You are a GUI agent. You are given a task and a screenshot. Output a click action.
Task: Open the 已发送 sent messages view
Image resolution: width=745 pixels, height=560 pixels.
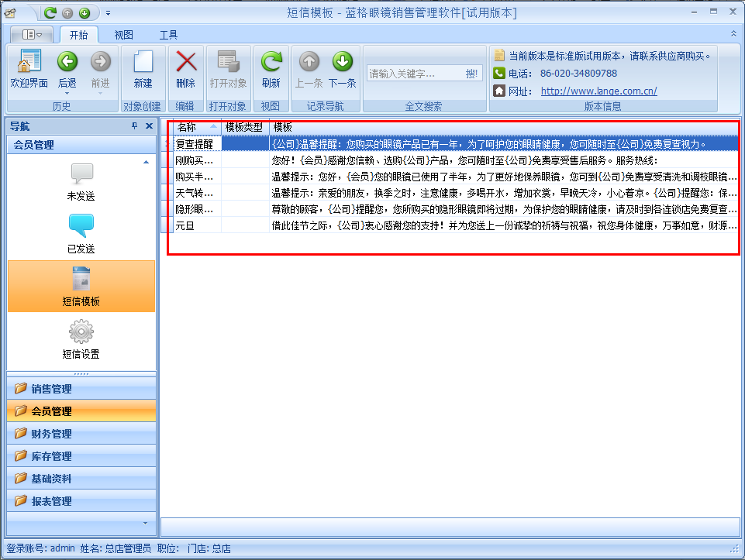tap(81, 235)
